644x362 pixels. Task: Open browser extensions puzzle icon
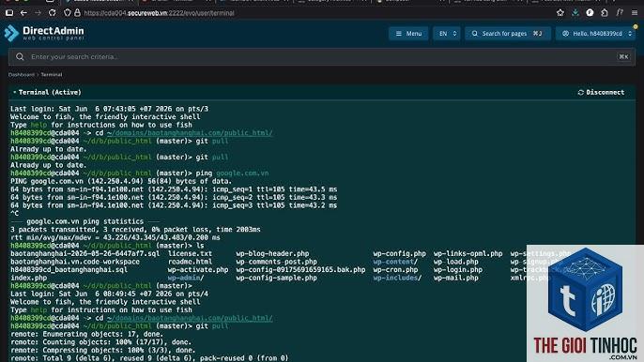point(605,13)
